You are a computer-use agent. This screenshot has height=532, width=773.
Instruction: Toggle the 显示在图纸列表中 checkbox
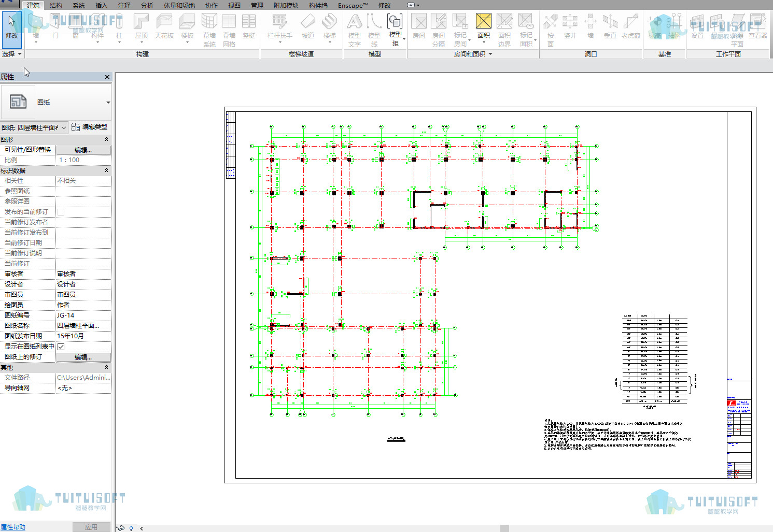tap(61, 347)
